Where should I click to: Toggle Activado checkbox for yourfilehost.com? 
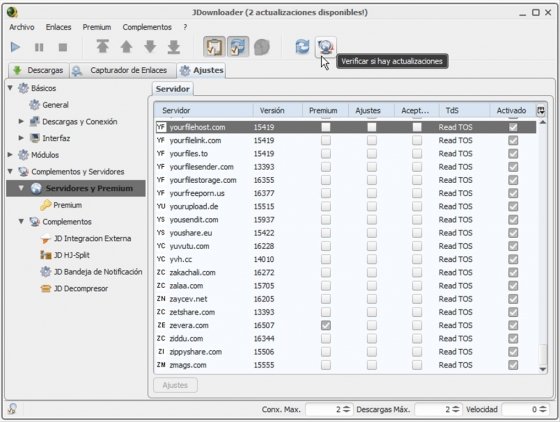pyautogui.click(x=513, y=127)
